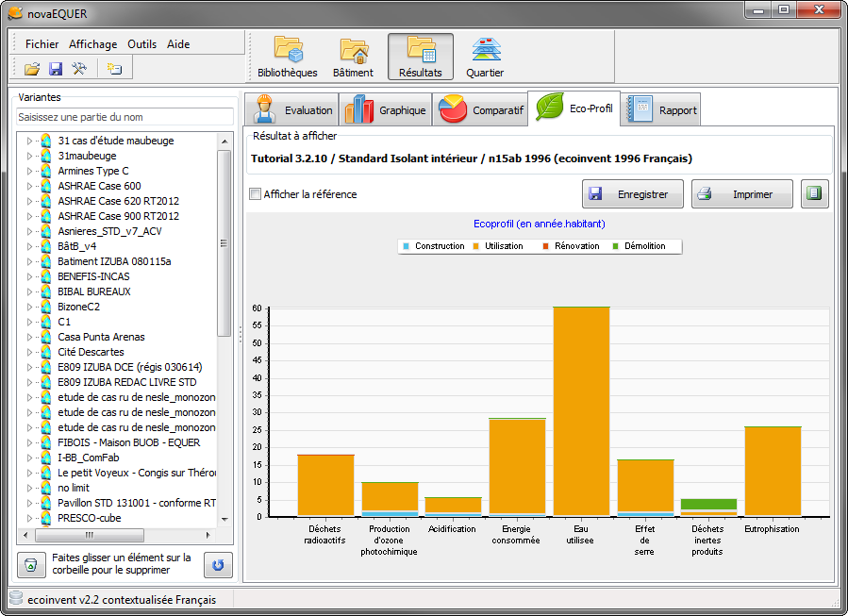
Task: Select the Eco-Profil tab
Action: (x=574, y=108)
